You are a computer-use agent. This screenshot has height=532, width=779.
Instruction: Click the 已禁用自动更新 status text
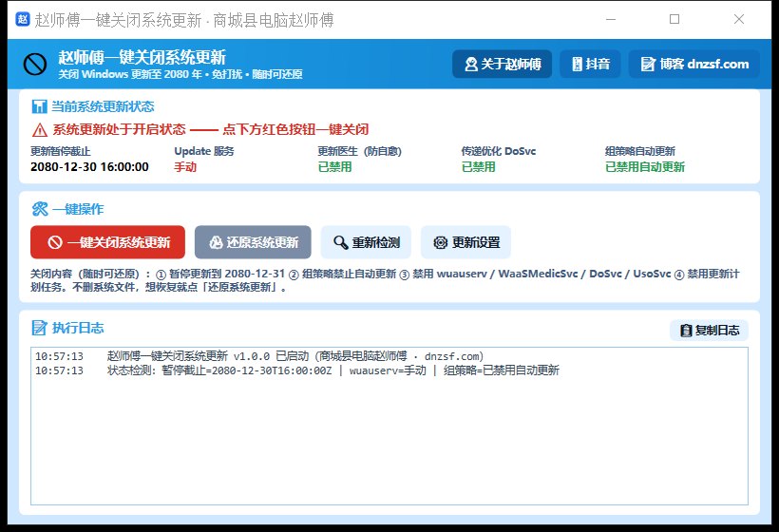(645, 167)
